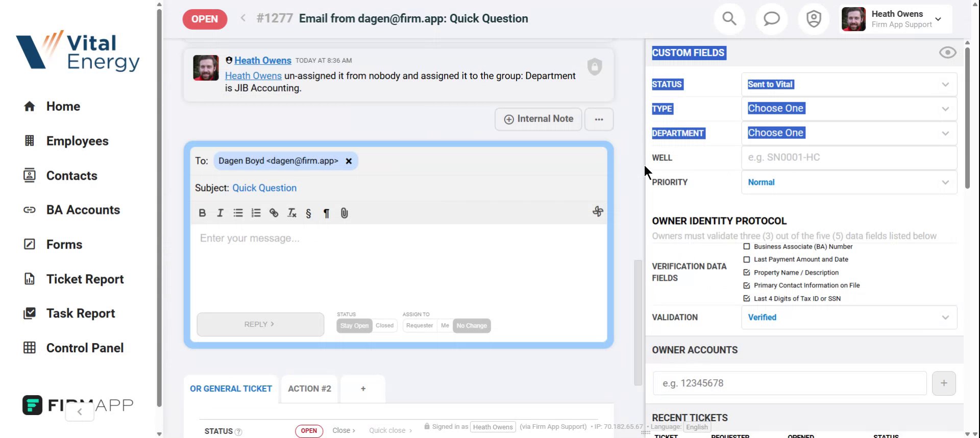980x438 pixels.
Task: Uncheck Primary Contact Information on File
Action: click(747, 285)
